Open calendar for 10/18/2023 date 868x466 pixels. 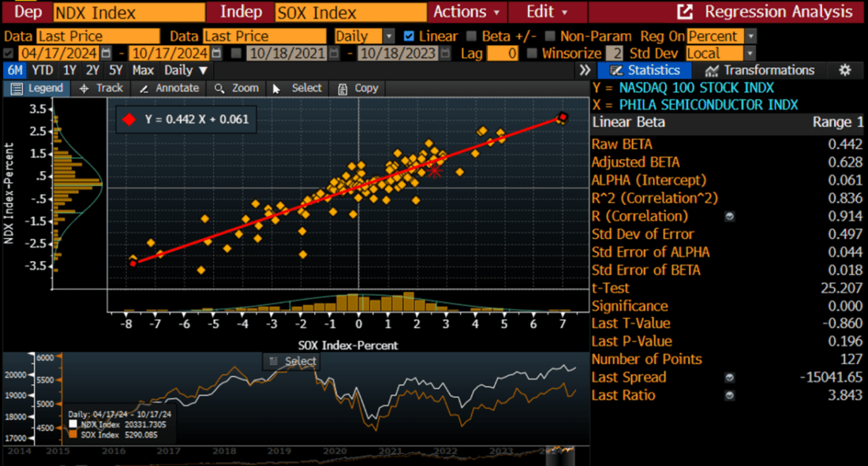click(x=446, y=53)
